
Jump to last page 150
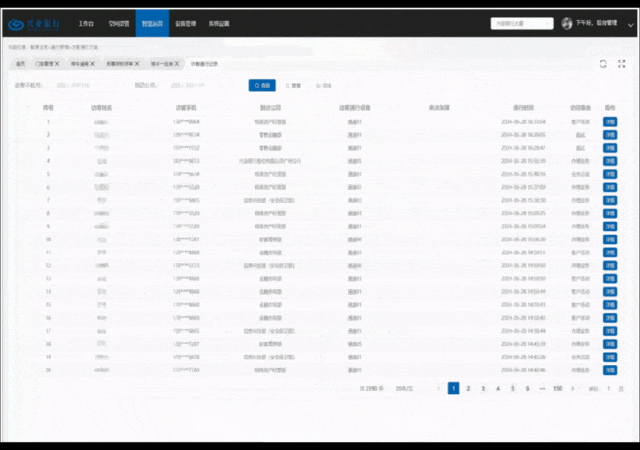(x=558, y=387)
